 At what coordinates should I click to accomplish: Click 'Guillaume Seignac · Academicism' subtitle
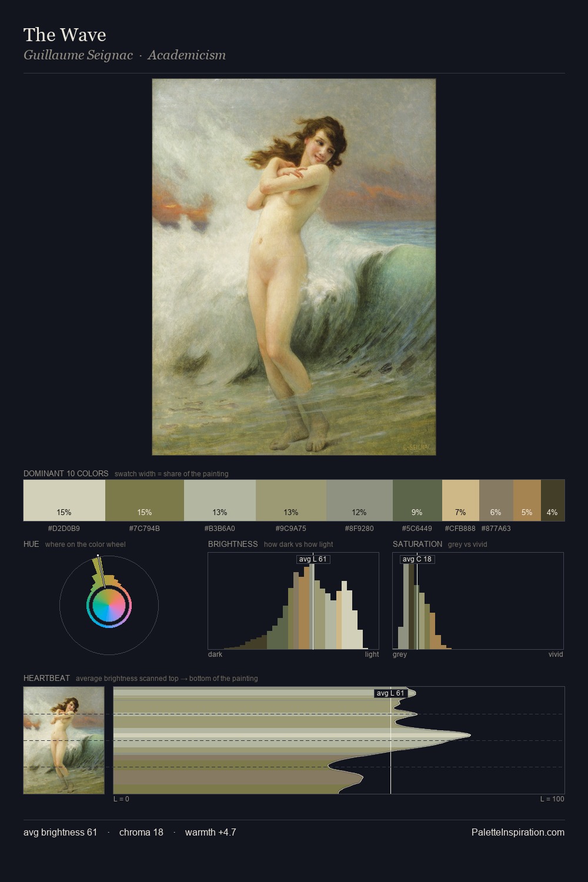tap(125, 55)
